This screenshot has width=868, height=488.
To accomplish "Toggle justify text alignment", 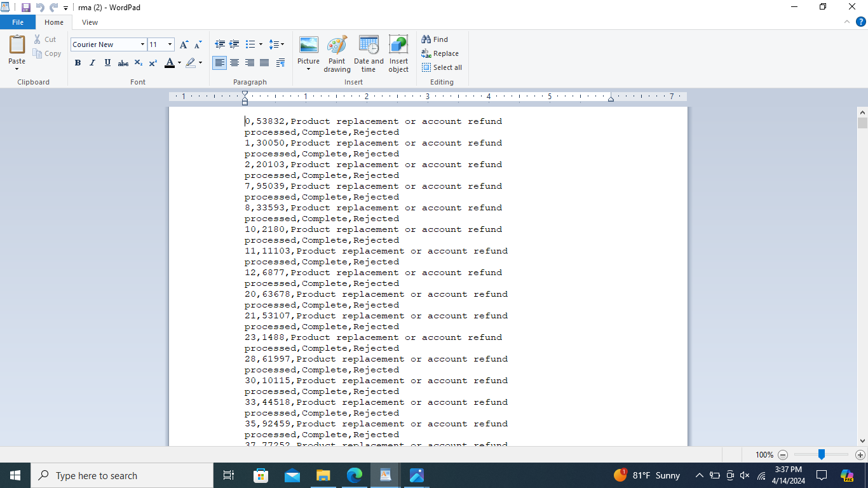I will (264, 63).
